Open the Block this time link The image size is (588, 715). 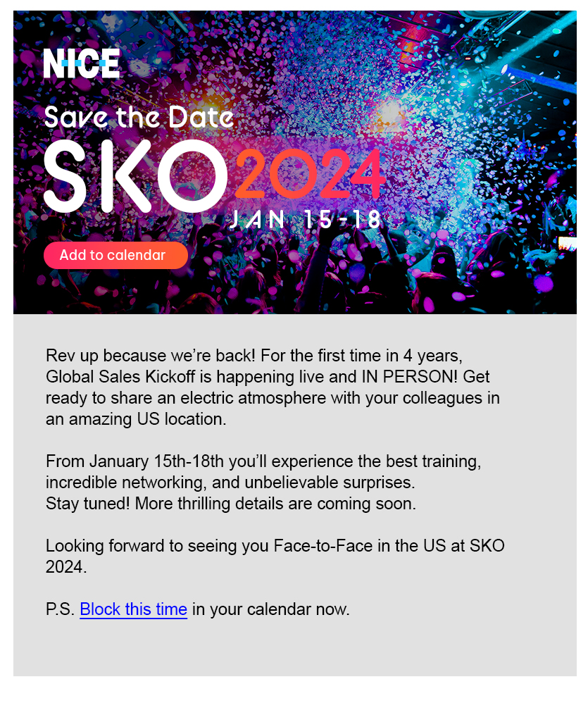point(134,609)
